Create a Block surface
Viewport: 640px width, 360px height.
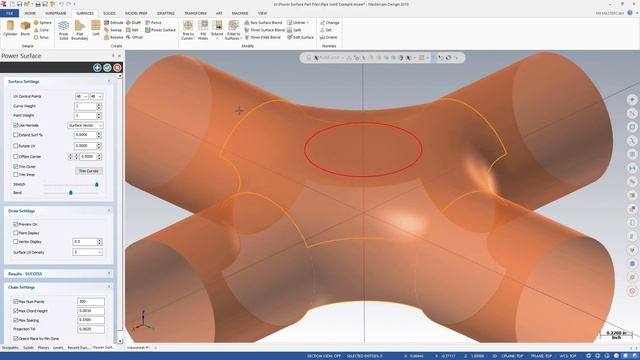pos(25,29)
